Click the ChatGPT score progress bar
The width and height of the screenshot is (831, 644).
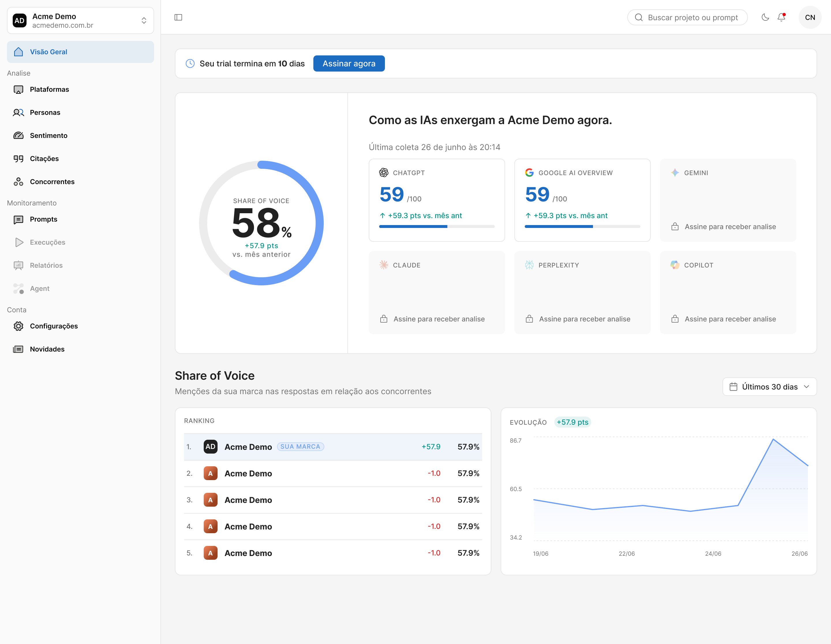pos(437,227)
